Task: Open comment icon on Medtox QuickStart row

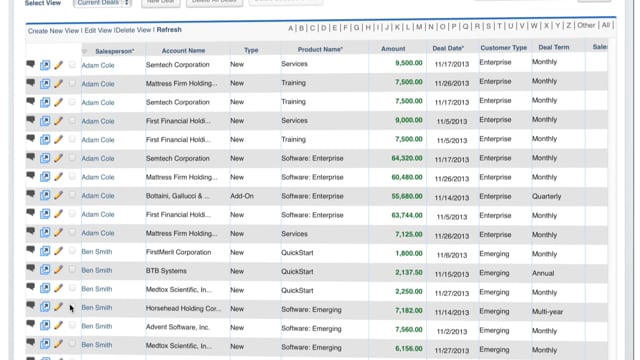Action: (x=31, y=287)
